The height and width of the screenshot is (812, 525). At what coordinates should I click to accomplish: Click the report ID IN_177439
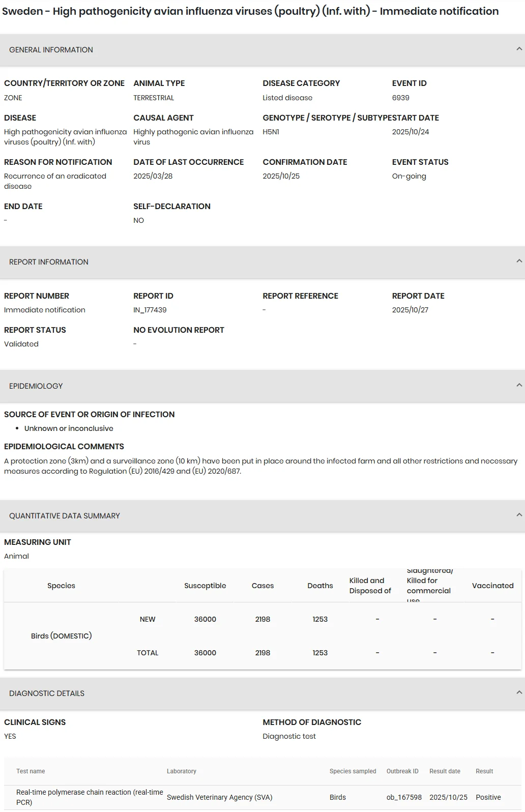tap(150, 310)
